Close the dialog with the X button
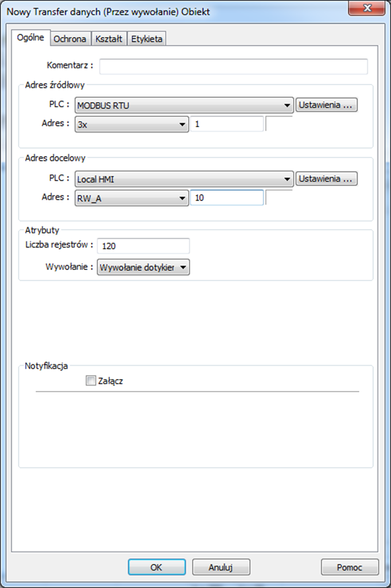The image size is (391, 588). click(367, 8)
